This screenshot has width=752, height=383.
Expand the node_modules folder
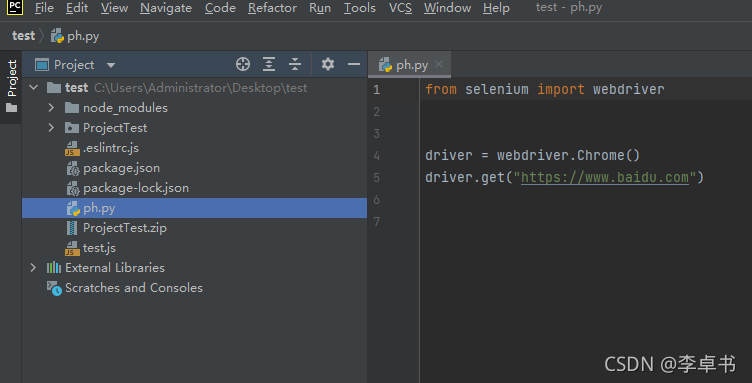point(51,108)
